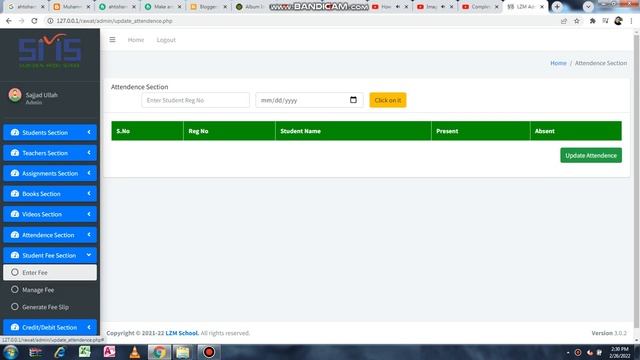This screenshot has width=640, height=360.
Task: Click the Absent column header
Action: click(x=576, y=131)
